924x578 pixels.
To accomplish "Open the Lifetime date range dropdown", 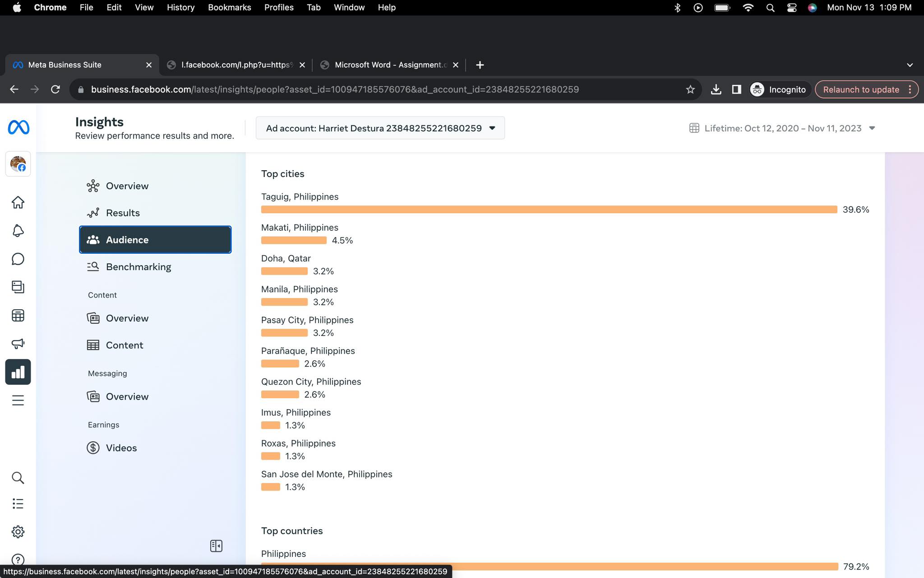I will point(782,128).
